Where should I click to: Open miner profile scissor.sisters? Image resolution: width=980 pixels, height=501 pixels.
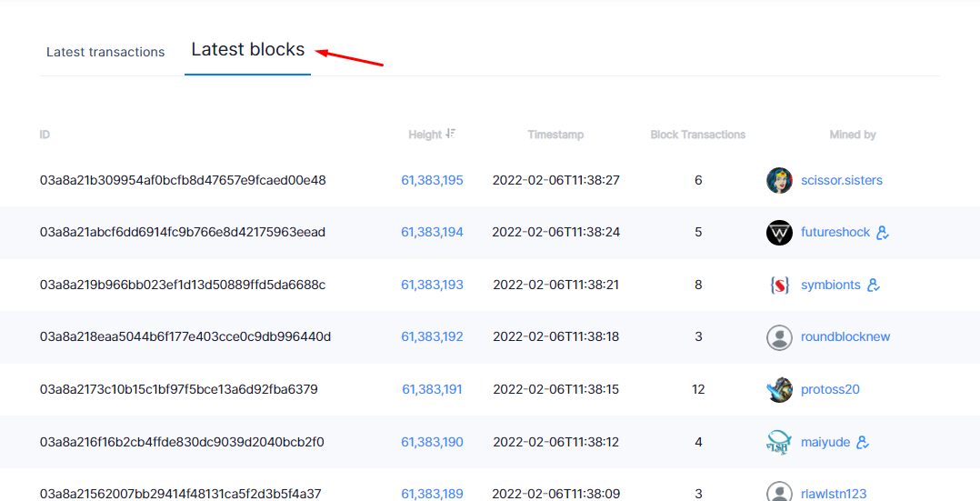coord(842,180)
